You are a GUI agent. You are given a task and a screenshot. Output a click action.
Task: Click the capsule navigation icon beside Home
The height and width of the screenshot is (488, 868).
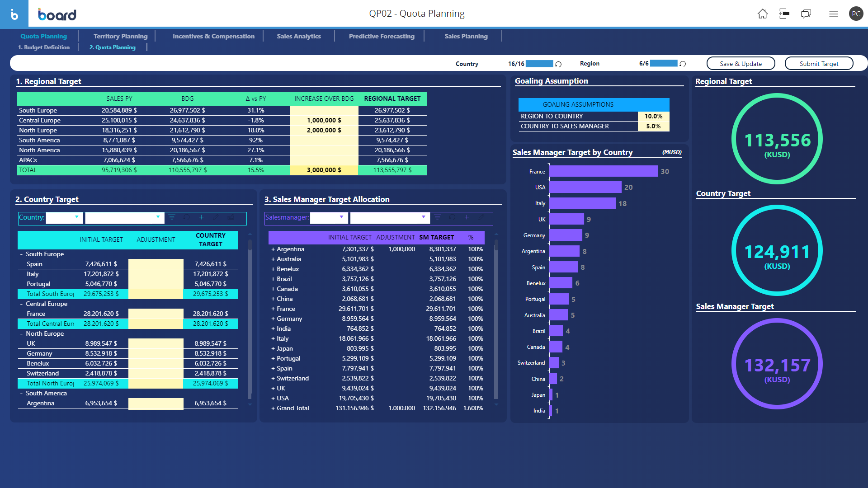click(784, 14)
